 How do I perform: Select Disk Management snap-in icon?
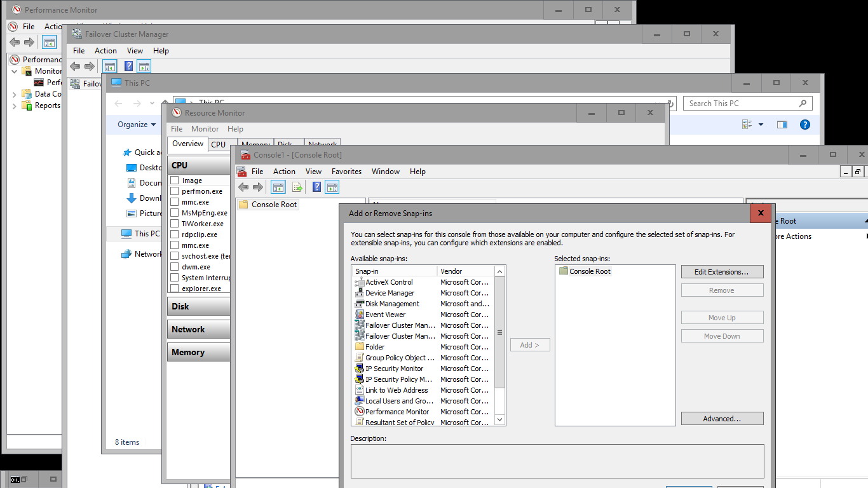pos(360,304)
